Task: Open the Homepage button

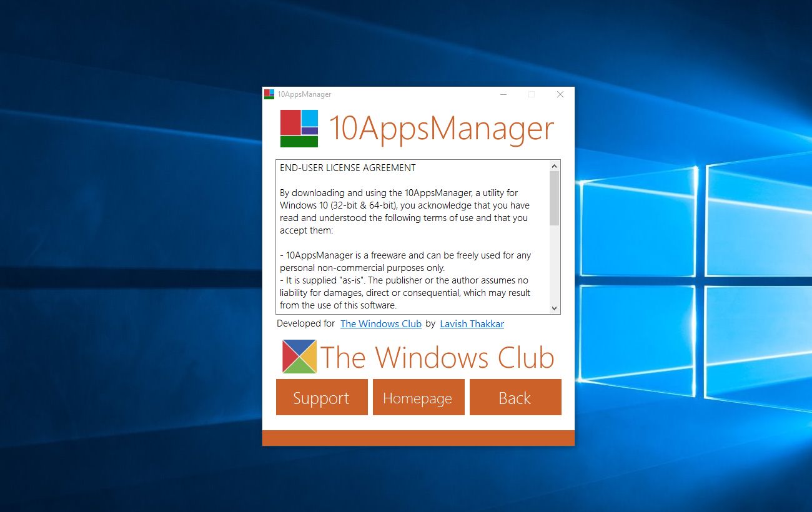Action: [418, 397]
